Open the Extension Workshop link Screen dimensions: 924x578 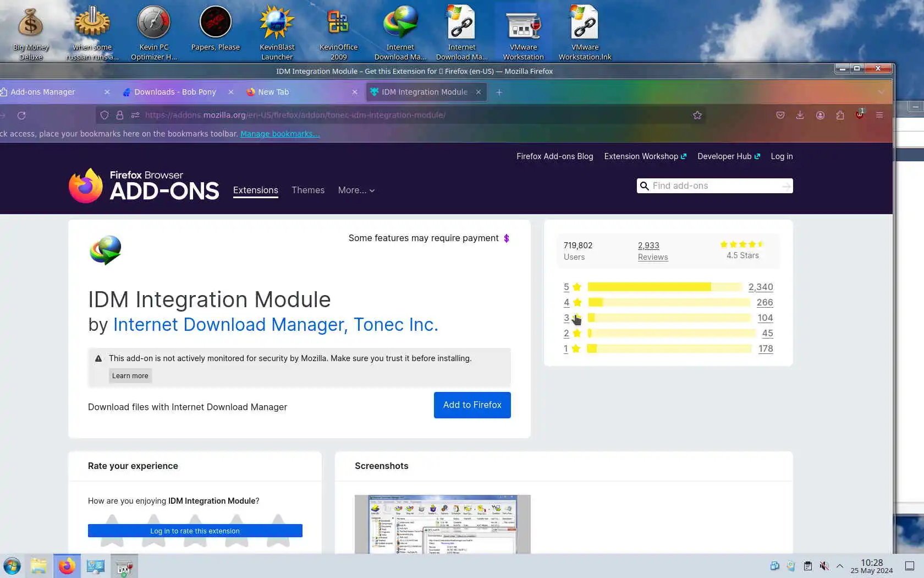click(x=645, y=156)
